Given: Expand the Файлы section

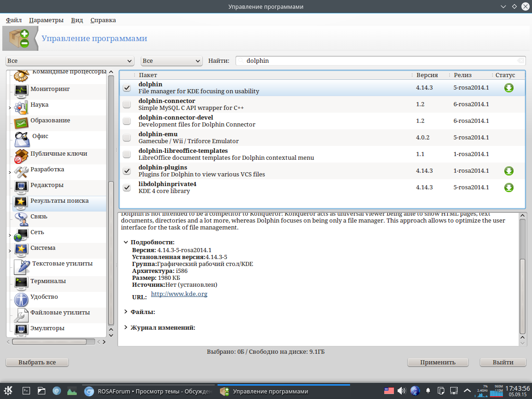Looking at the screenshot, I should pos(126,312).
